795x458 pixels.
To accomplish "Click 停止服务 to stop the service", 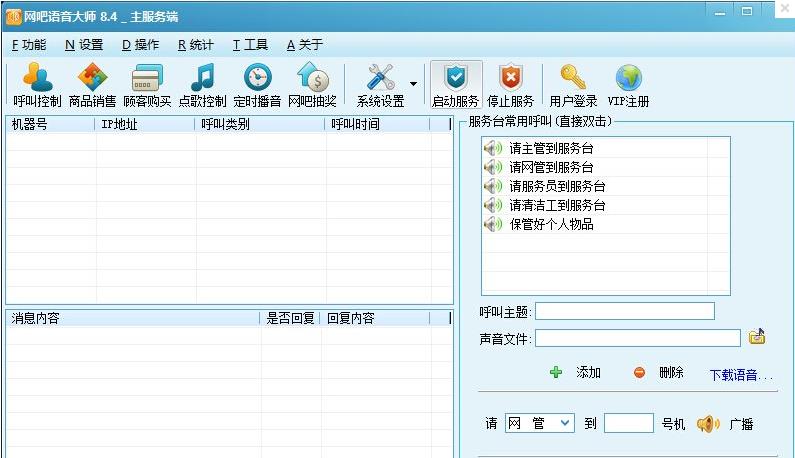I will coord(511,85).
